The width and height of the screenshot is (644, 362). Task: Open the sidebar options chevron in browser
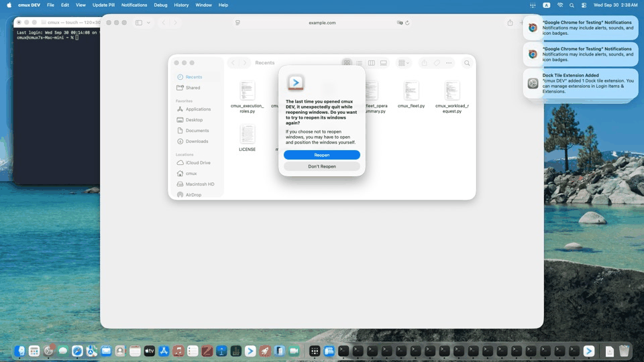148,23
